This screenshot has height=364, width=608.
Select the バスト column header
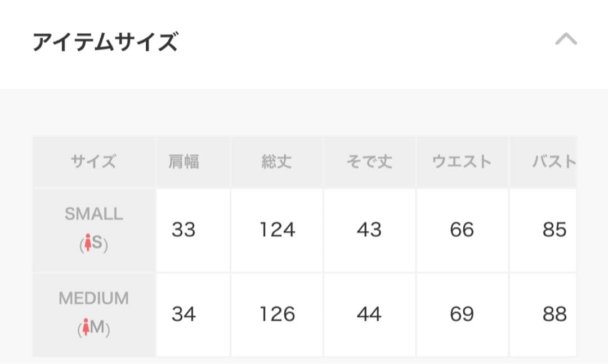(x=554, y=161)
